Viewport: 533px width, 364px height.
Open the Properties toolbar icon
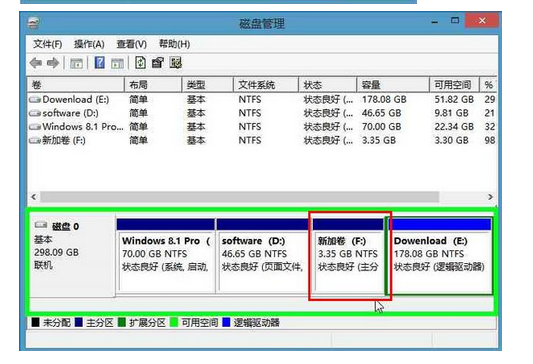point(158,63)
